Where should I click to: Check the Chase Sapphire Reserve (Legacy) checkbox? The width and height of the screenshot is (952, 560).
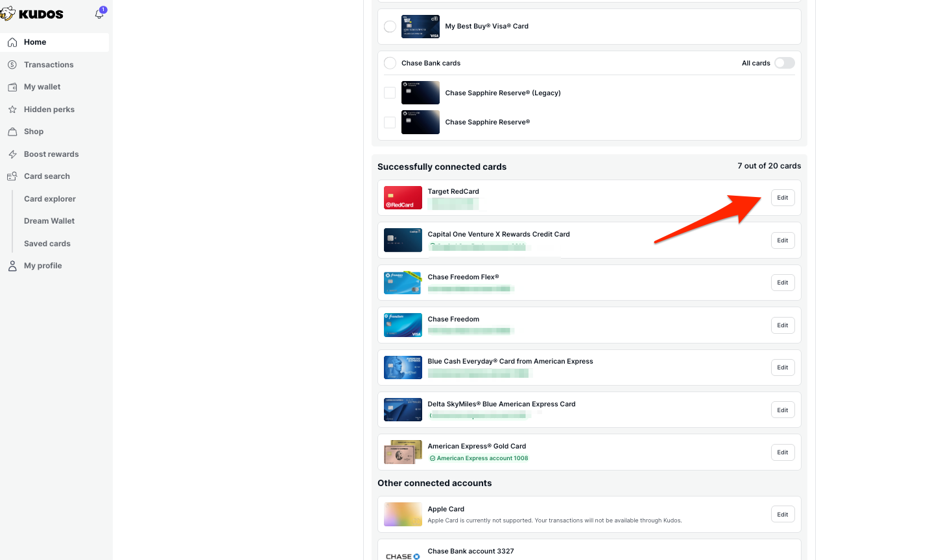[390, 93]
